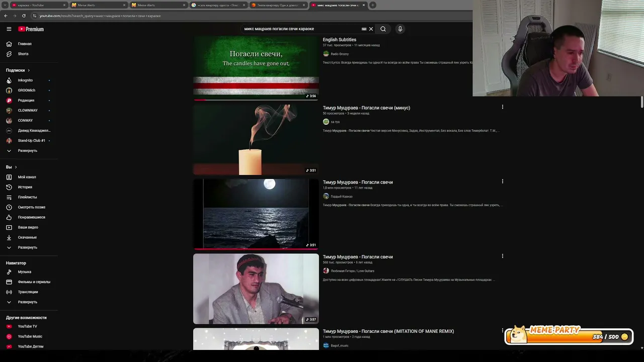Open YouTube Детям in the sidebar
This screenshot has width=644, height=362.
point(29,346)
